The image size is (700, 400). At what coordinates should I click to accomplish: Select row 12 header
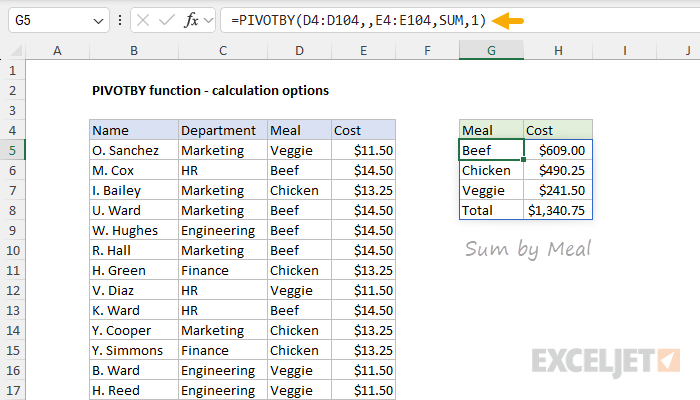(x=12, y=291)
